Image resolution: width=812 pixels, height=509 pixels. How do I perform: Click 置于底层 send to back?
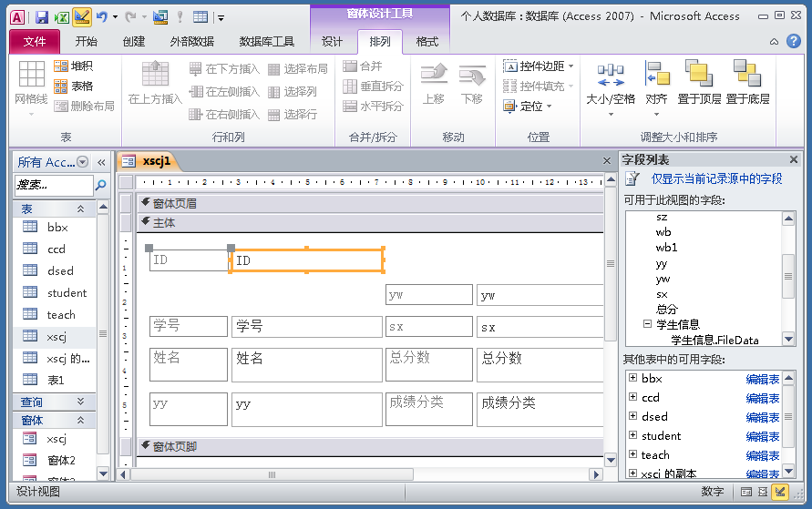coord(747,82)
